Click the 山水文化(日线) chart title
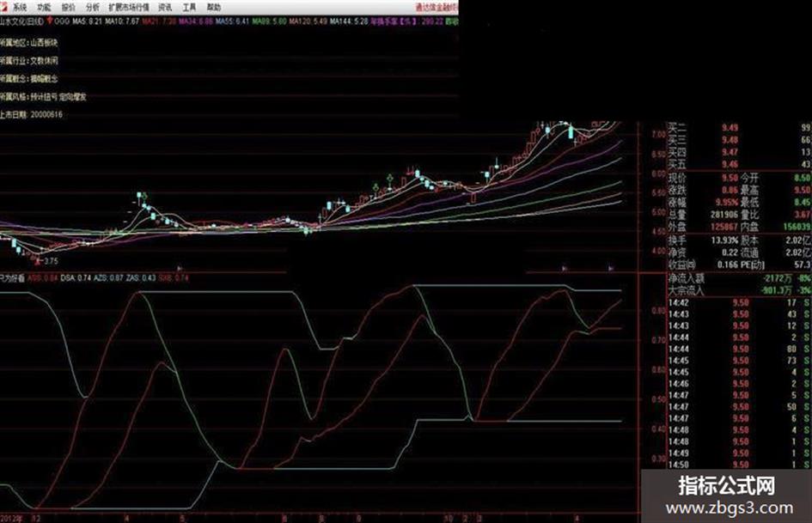This screenshot has height=523, width=812. click(x=21, y=21)
